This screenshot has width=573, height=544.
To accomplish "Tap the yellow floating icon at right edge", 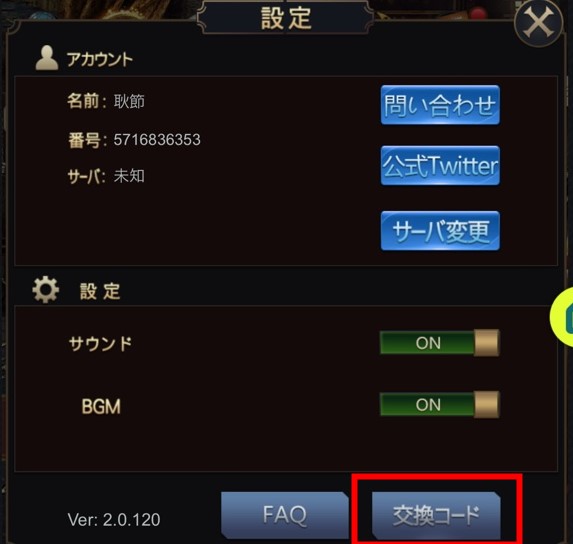I will [x=562, y=317].
